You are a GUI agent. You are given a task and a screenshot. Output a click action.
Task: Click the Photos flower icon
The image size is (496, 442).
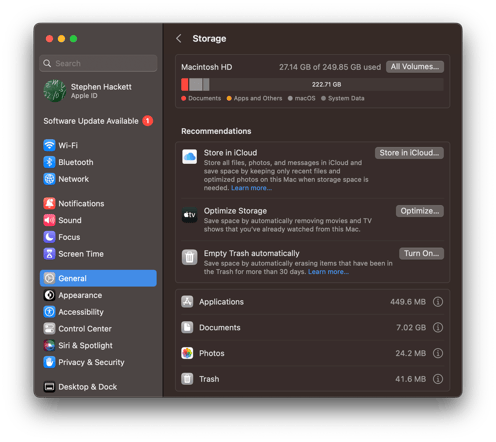pos(187,353)
